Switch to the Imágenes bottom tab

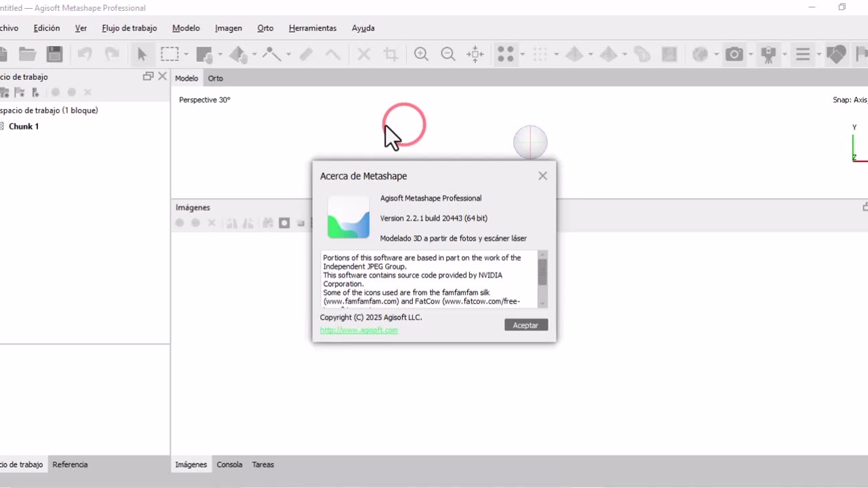tap(191, 464)
